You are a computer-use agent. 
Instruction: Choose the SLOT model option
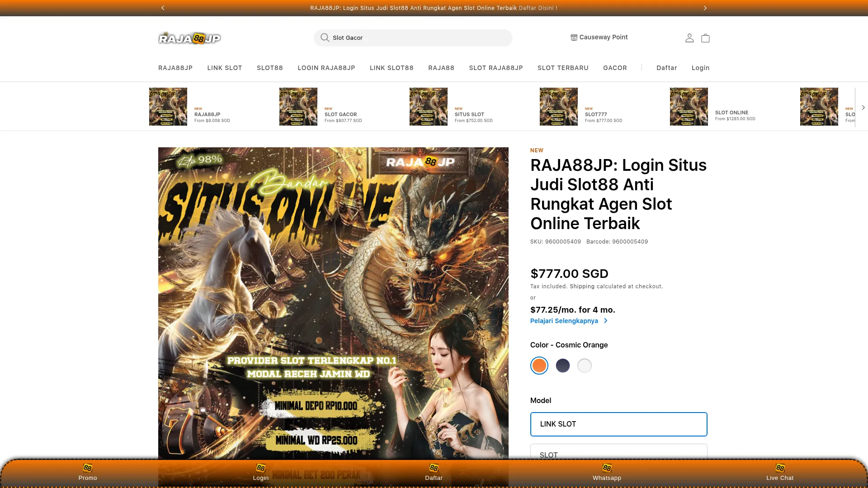click(619, 452)
